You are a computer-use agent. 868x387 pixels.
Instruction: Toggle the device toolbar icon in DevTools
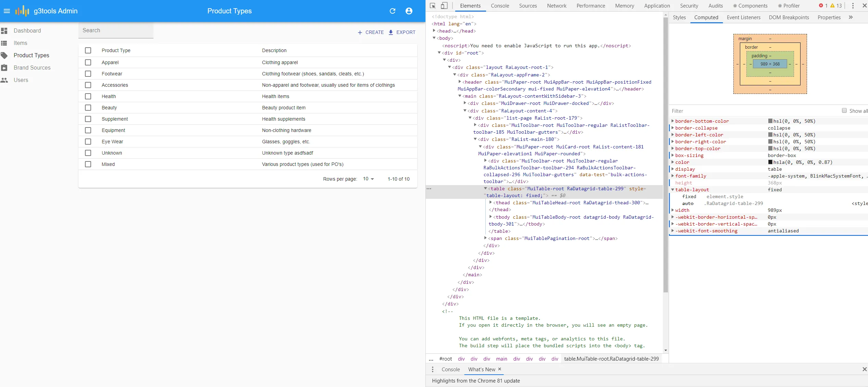coord(444,6)
